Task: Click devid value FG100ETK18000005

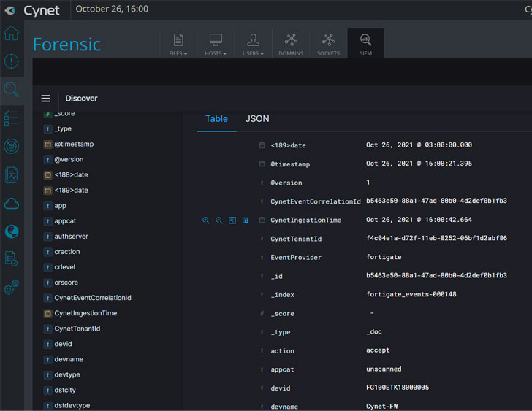Action: point(398,388)
